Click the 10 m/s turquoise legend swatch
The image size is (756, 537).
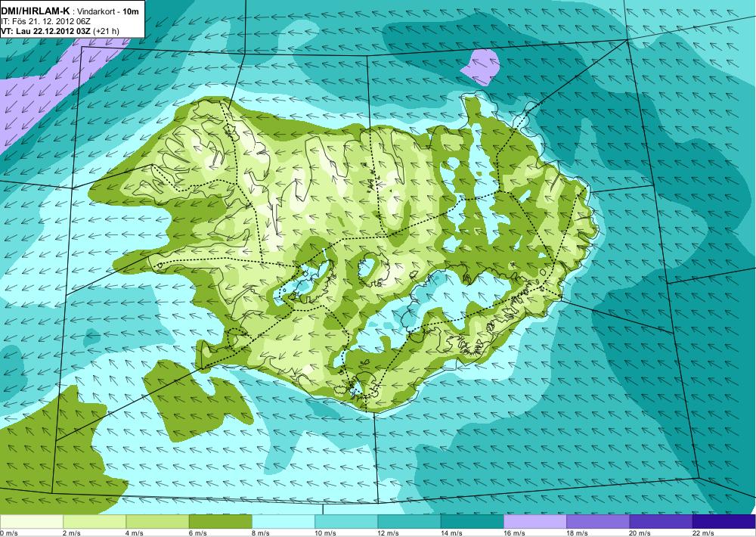click(346, 522)
